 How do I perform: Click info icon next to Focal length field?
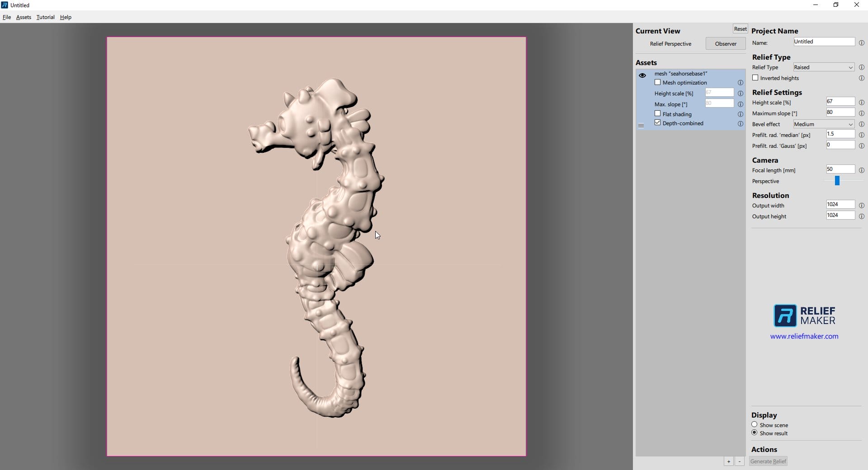coord(861,170)
